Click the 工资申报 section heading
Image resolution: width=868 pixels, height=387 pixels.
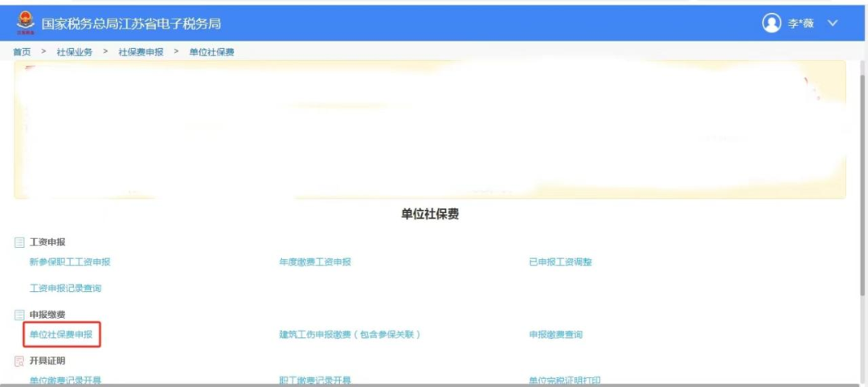(47, 242)
